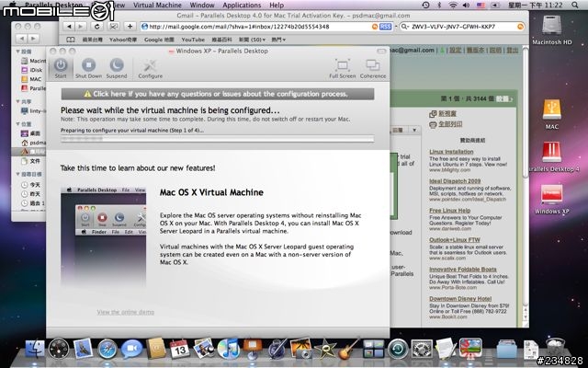Collapse 位置 section in Finder sidebar
Viewport: 588px width, 368px height.
click(x=17, y=124)
